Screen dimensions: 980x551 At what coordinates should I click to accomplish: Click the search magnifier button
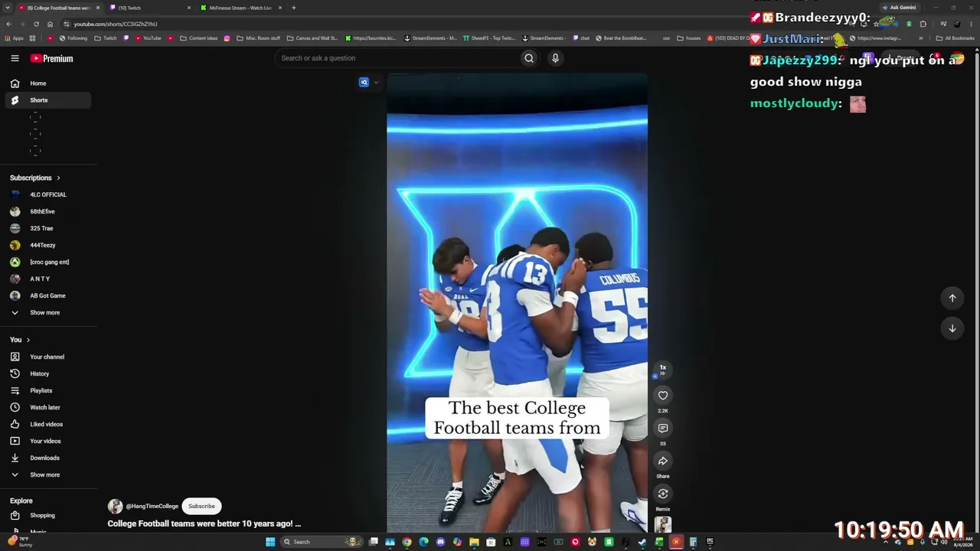528,58
